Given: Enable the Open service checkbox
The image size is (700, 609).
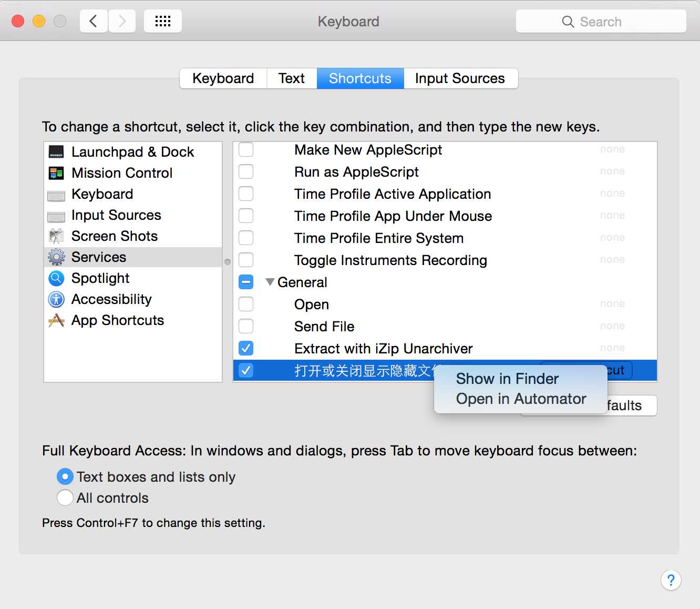Looking at the screenshot, I should pos(246,304).
